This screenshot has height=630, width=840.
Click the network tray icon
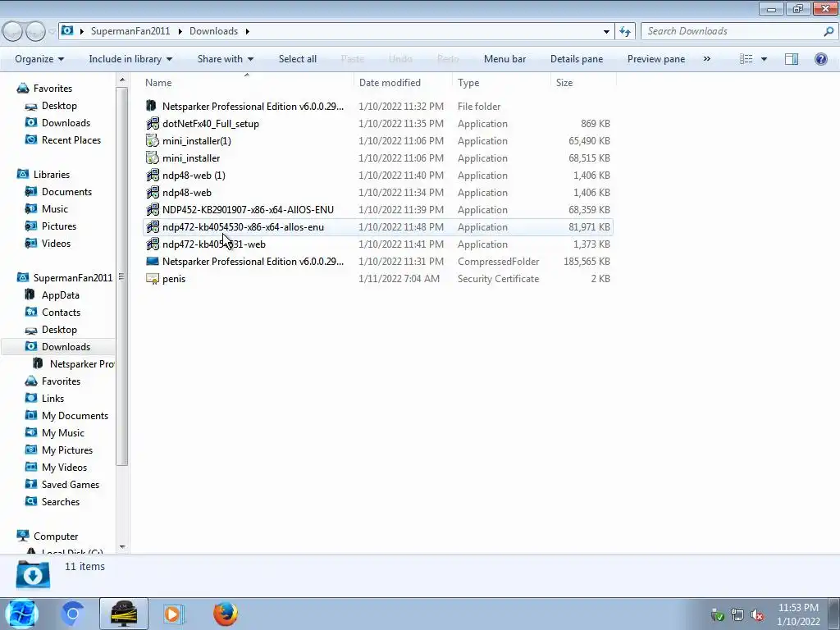pyautogui.click(x=737, y=615)
